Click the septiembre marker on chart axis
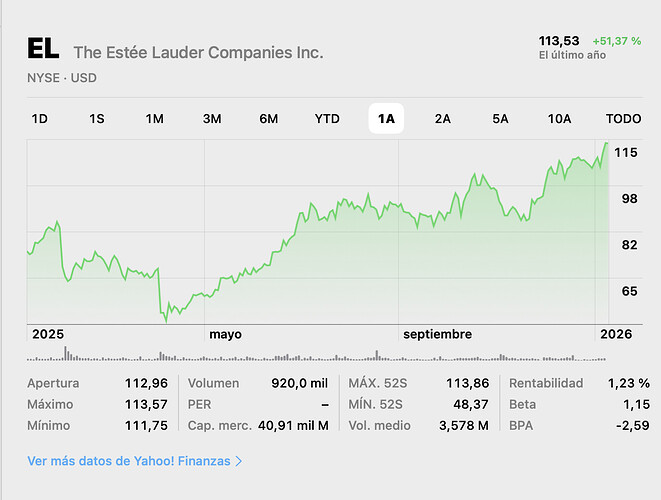The width and height of the screenshot is (661, 500). 437,334
